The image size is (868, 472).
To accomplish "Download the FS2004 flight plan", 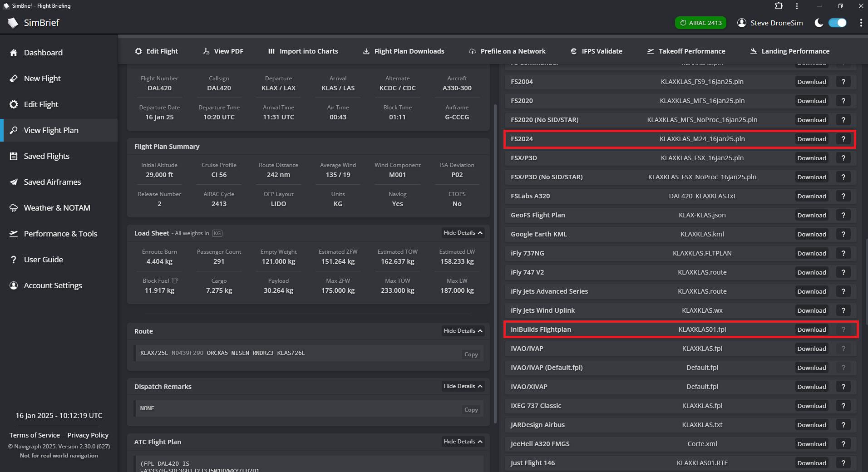I will (x=811, y=82).
